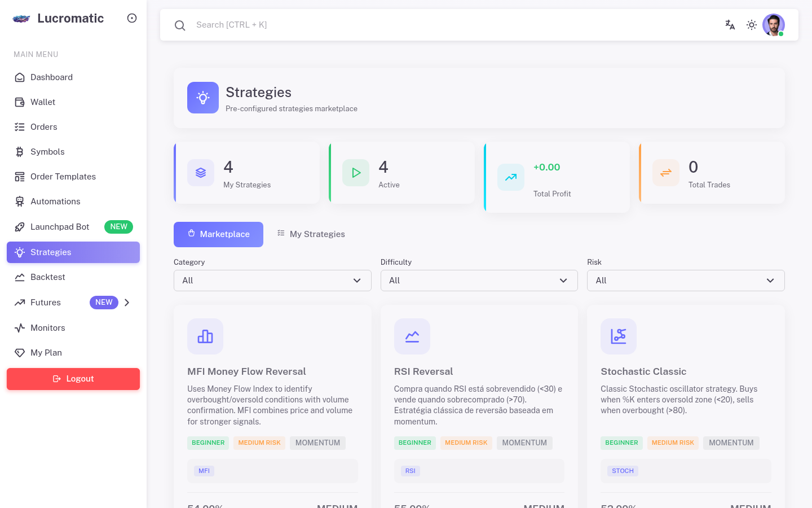Open the Order Templates page
This screenshot has width=812, height=508.
coord(63,177)
